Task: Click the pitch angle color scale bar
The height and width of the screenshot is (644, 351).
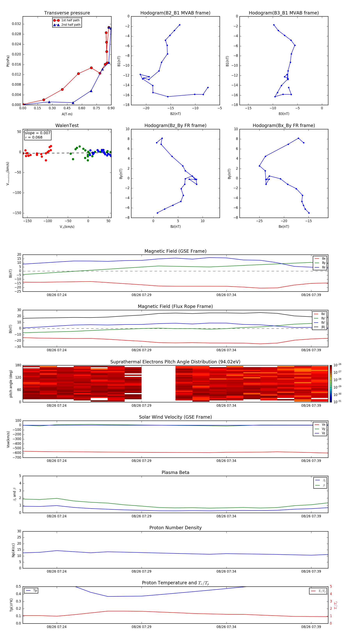Action: [331, 384]
